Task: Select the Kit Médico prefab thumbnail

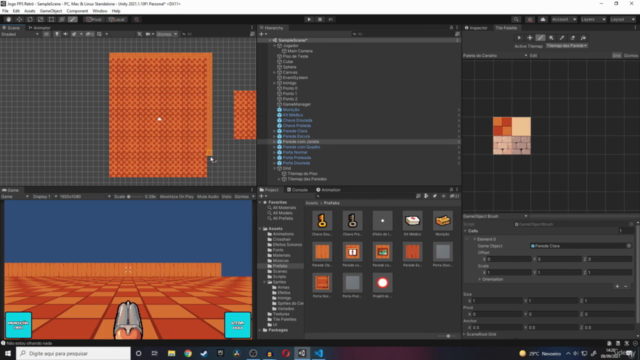Action: 412,221
